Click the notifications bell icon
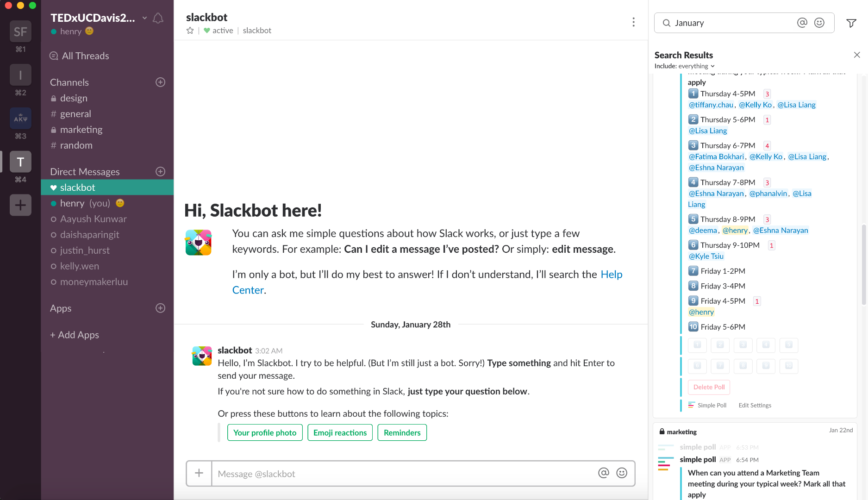Screen dimensions: 868x500 pos(158,18)
